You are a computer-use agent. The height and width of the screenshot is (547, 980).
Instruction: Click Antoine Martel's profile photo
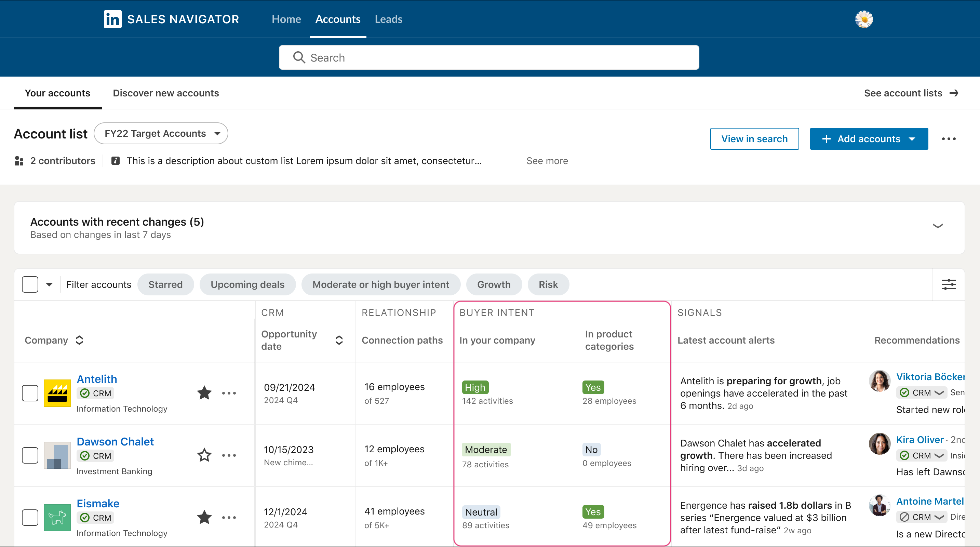(880, 505)
